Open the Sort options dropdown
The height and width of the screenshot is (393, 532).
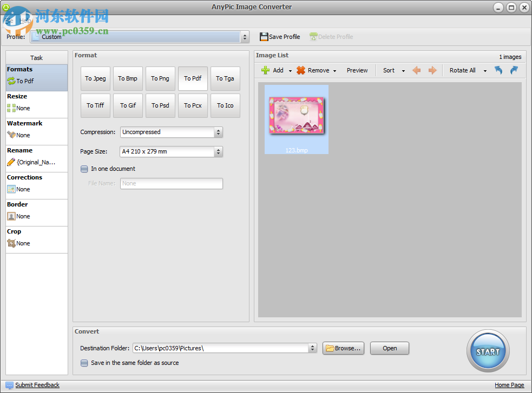coord(393,70)
